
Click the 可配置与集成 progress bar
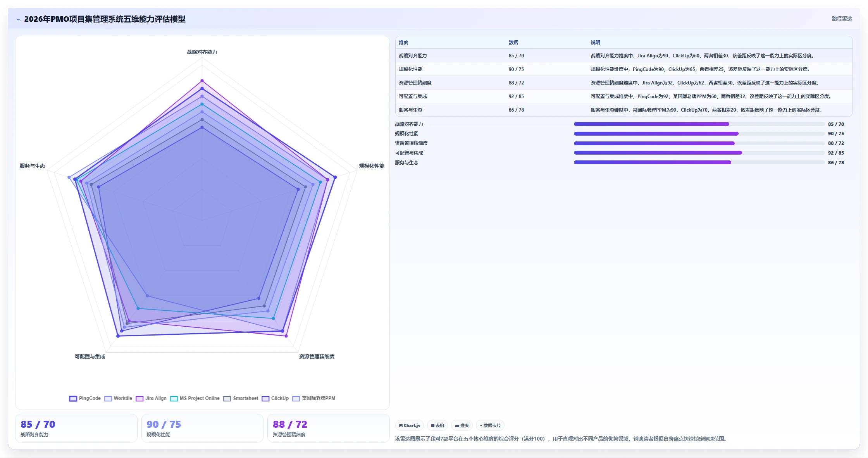click(x=699, y=153)
